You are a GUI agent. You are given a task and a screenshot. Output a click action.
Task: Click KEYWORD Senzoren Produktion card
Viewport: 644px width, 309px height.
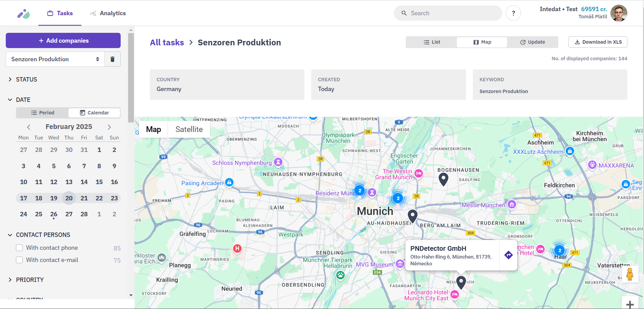(x=550, y=85)
